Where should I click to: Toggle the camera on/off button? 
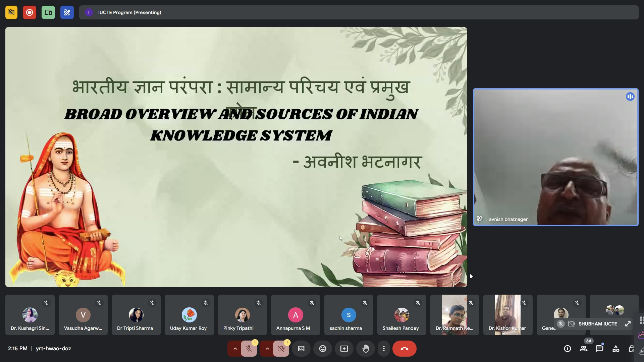281,349
